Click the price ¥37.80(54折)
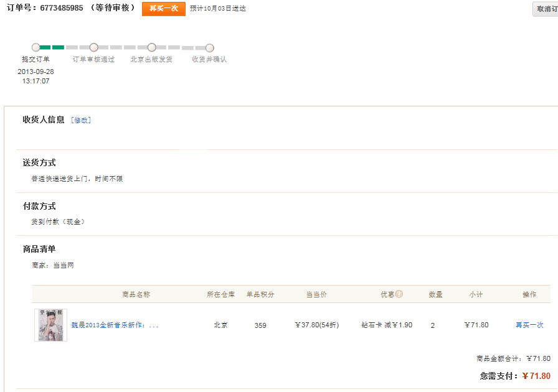The width and height of the screenshot is (558, 392). (317, 325)
